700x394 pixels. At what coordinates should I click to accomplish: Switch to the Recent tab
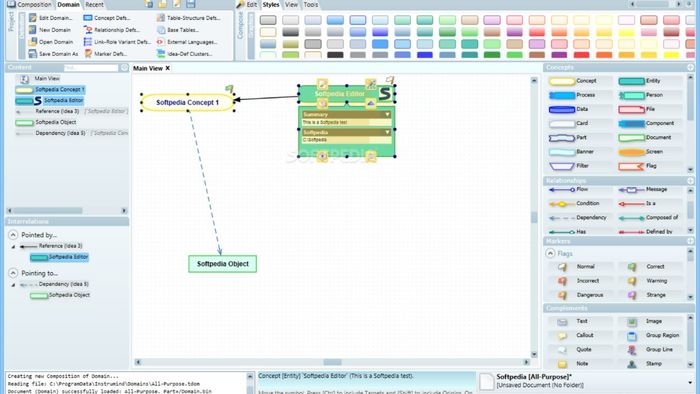click(x=94, y=4)
